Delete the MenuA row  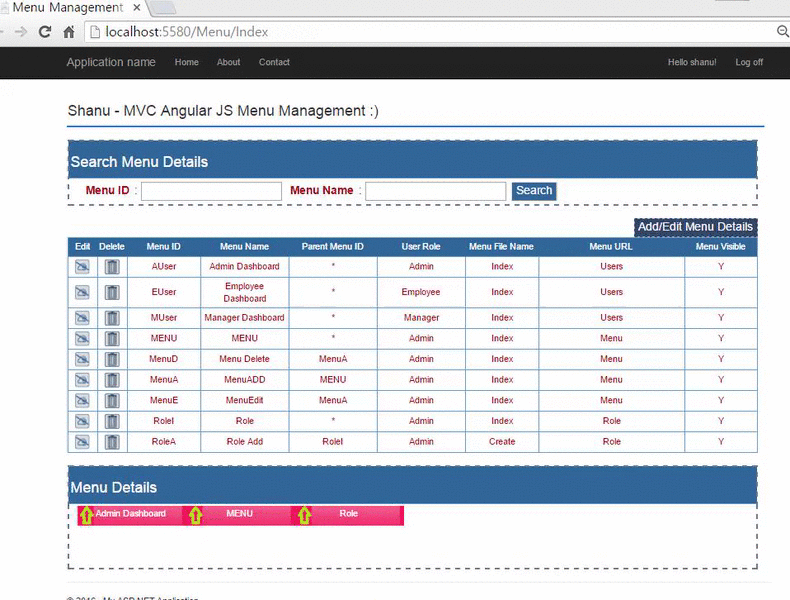coord(112,380)
